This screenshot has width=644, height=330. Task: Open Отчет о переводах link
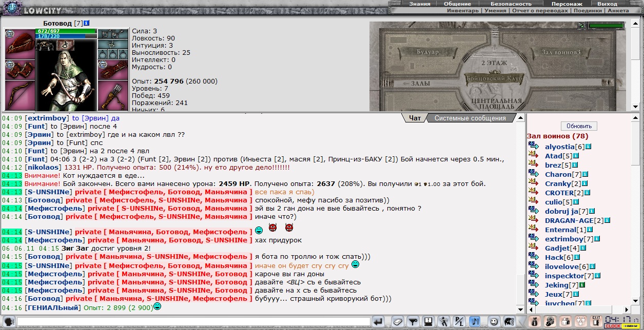pos(540,10)
